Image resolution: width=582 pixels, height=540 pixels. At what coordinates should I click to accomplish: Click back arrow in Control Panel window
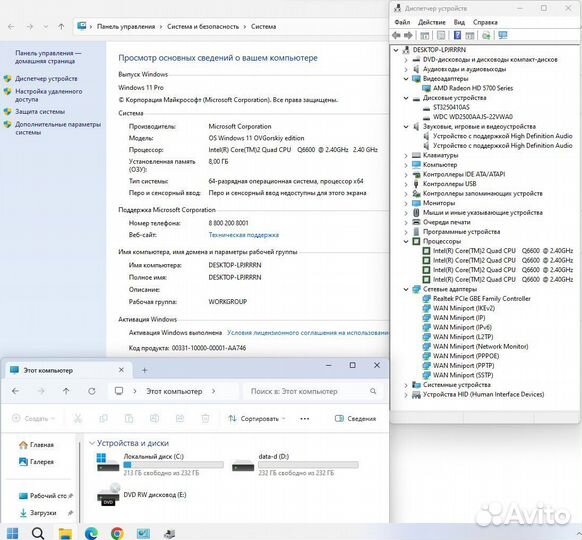click(x=12, y=27)
